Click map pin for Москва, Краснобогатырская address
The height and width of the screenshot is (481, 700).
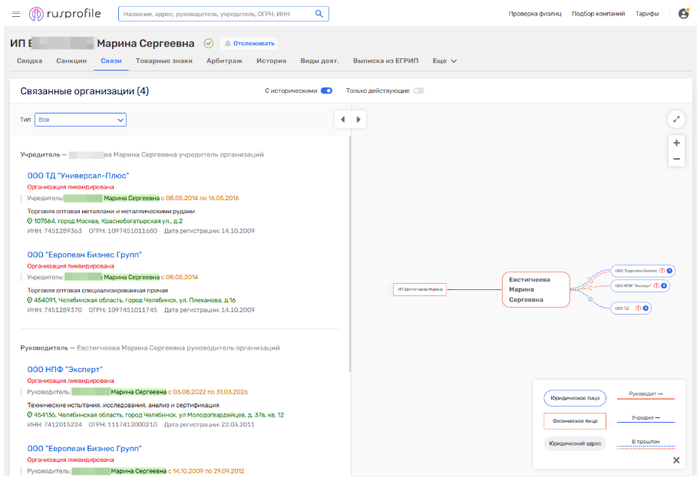29,221
